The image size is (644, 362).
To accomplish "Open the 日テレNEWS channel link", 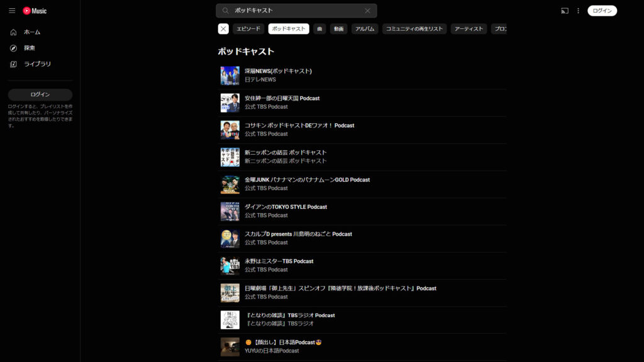I will (260, 80).
